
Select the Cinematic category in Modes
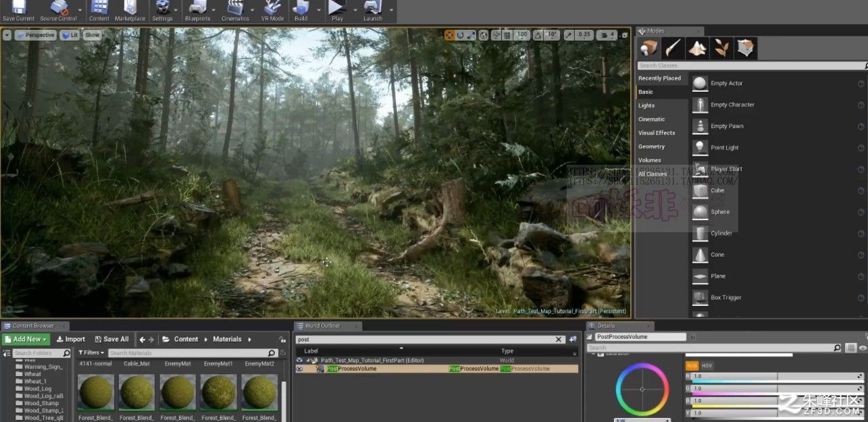point(652,120)
